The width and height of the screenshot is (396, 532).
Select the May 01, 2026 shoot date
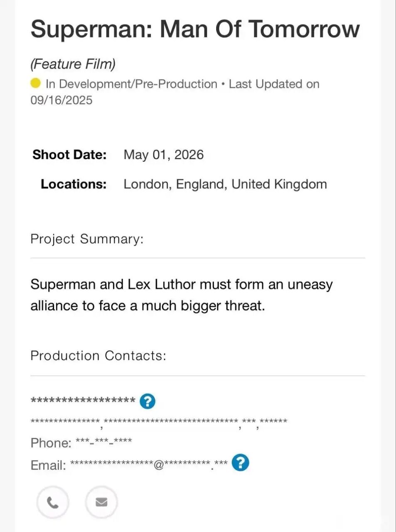point(163,155)
